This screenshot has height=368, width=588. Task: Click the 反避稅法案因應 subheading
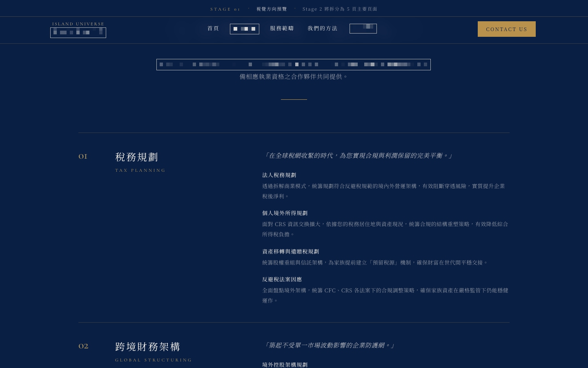pos(282,279)
